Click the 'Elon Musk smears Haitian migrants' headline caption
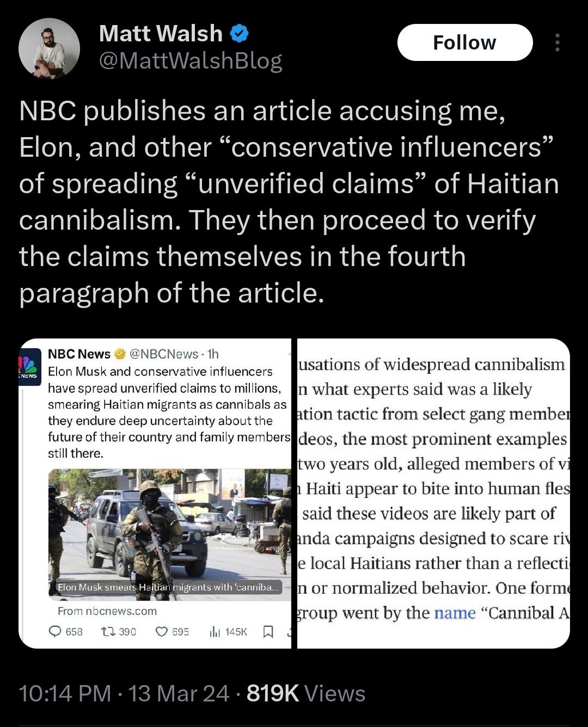Viewport: 588px width, 727px height. (169, 587)
